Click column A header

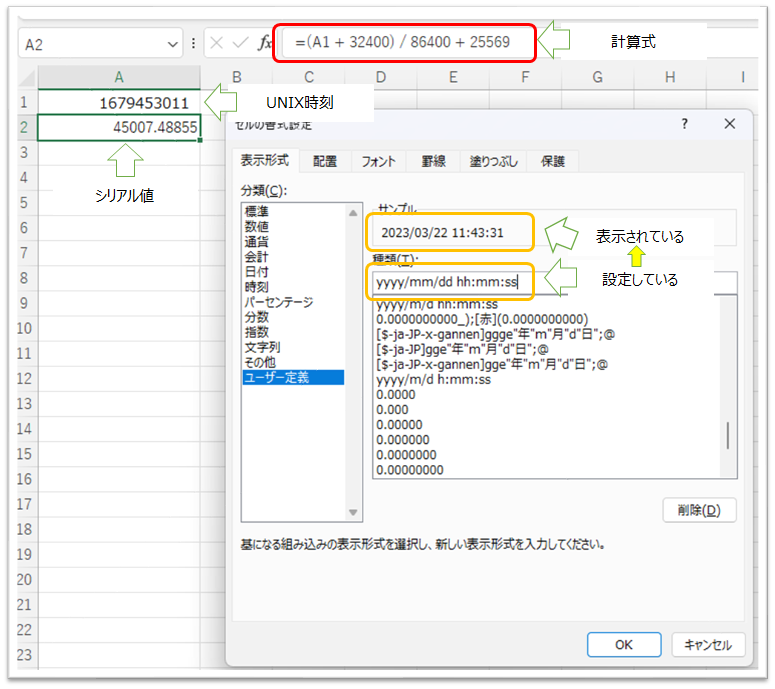[x=119, y=77]
